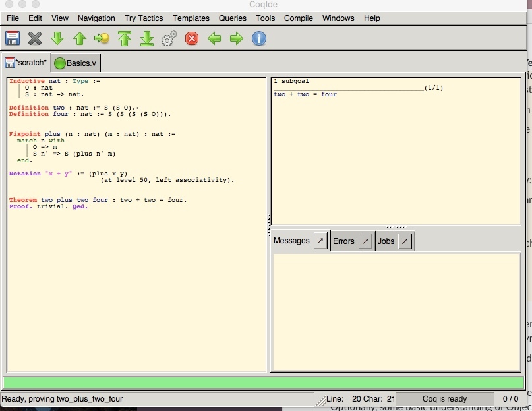Detach the Errors panel with arrow button
Screen dimensions: 532x411
(365, 241)
